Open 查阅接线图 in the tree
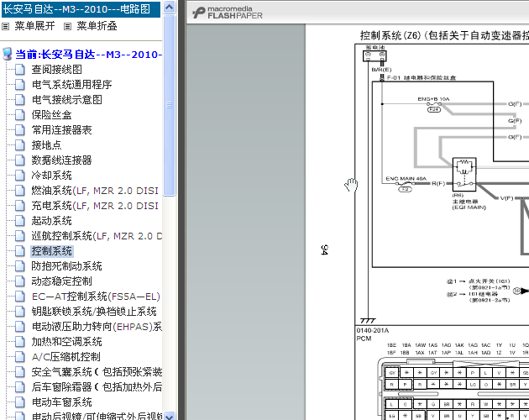Image resolution: width=529 pixels, height=420 pixels. [57, 70]
